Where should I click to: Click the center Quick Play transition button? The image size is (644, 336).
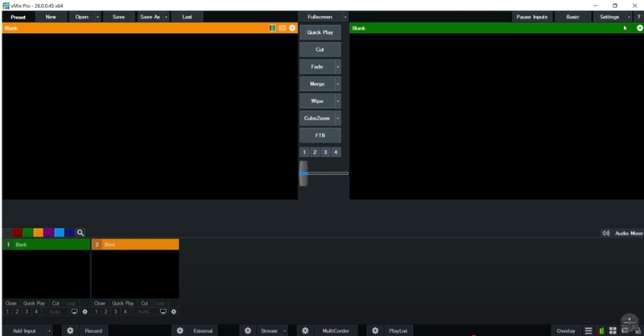pyautogui.click(x=320, y=32)
